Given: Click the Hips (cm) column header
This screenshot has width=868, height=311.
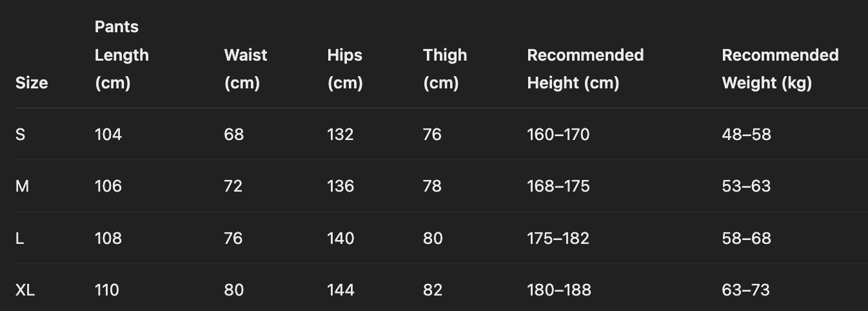Looking at the screenshot, I should (x=345, y=69).
